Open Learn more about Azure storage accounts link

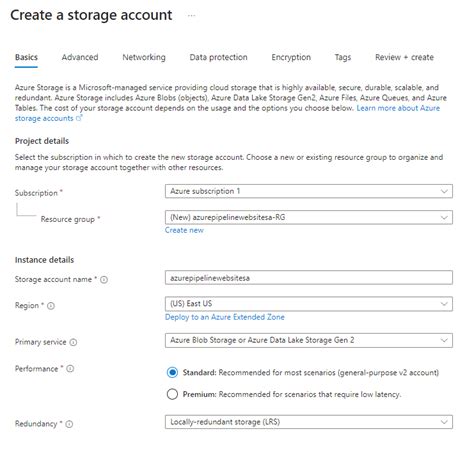(398, 108)
